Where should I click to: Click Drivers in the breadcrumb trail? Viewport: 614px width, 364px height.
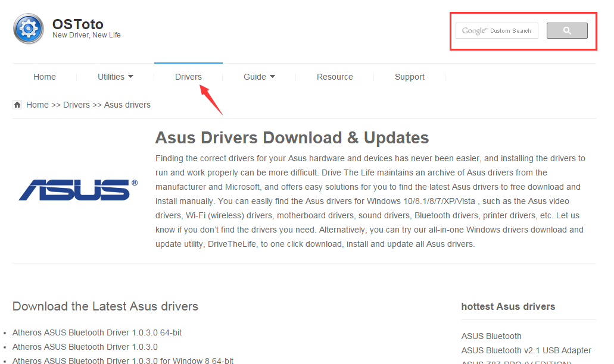tap(76, 105)
